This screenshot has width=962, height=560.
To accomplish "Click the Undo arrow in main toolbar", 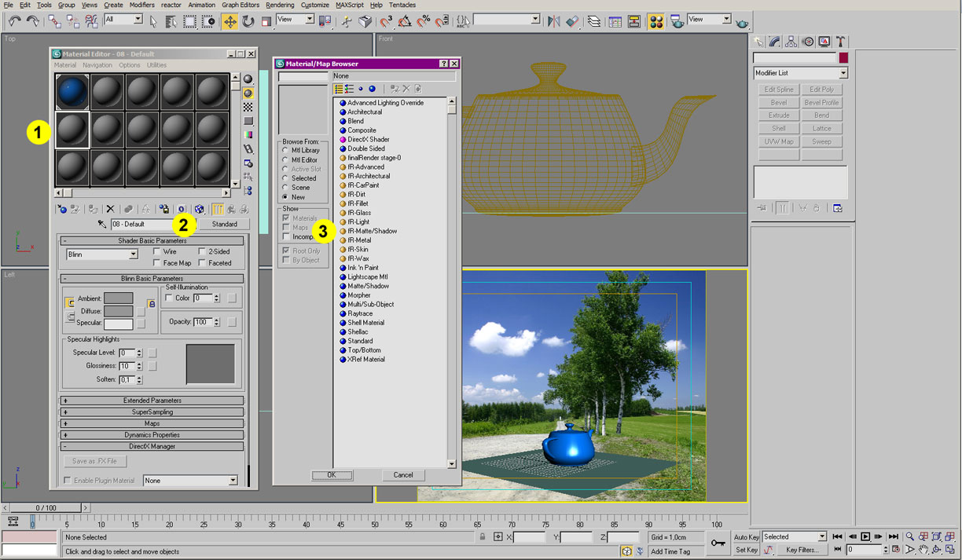I will pyautogui.click(x=14, y=22).
